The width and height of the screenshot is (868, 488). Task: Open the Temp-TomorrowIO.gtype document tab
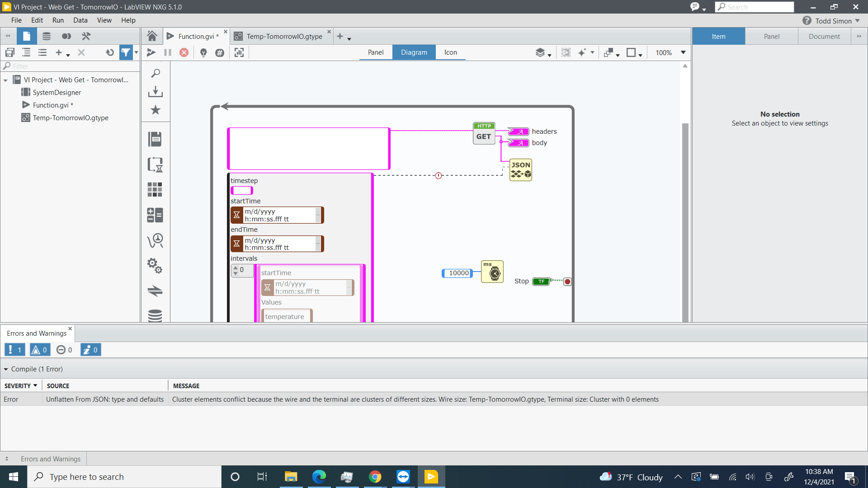point(284,36)
